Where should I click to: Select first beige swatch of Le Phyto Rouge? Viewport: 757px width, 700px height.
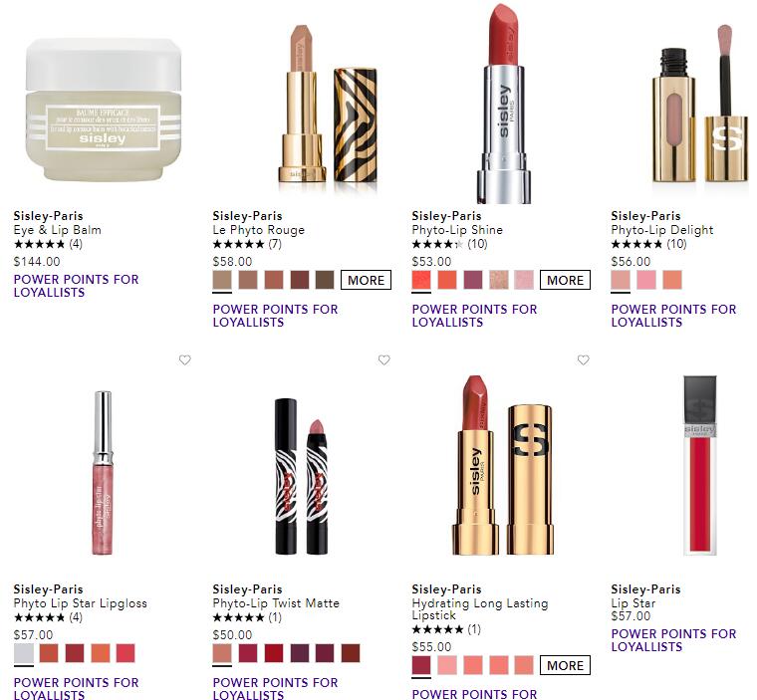pos(222,280)
